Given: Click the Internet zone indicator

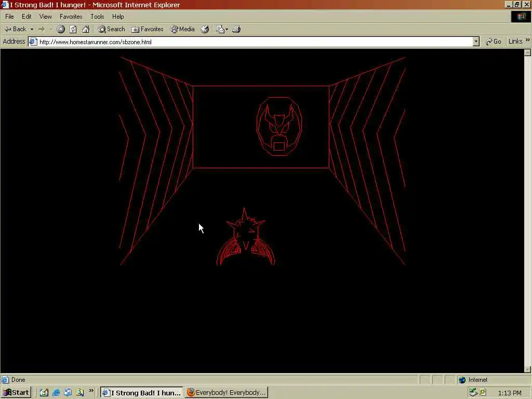Looking at the screenshot, I should point(473,380).
